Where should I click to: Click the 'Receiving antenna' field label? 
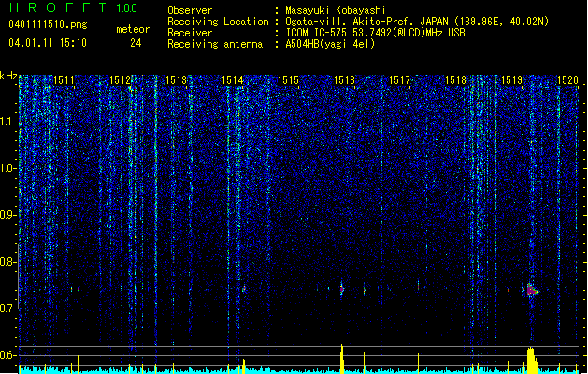click(x=215, y=44)
